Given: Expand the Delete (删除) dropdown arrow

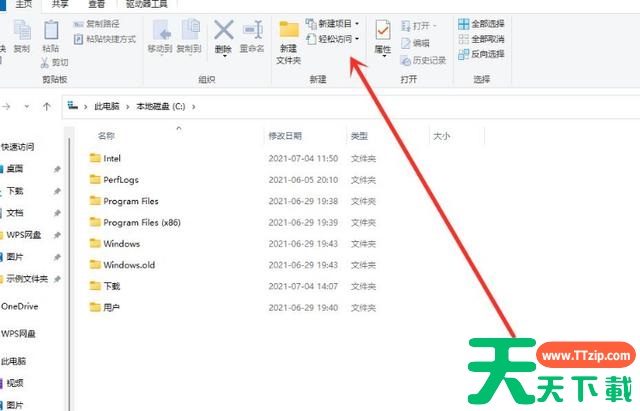Looking at the screenshot, I should [224, 56].
